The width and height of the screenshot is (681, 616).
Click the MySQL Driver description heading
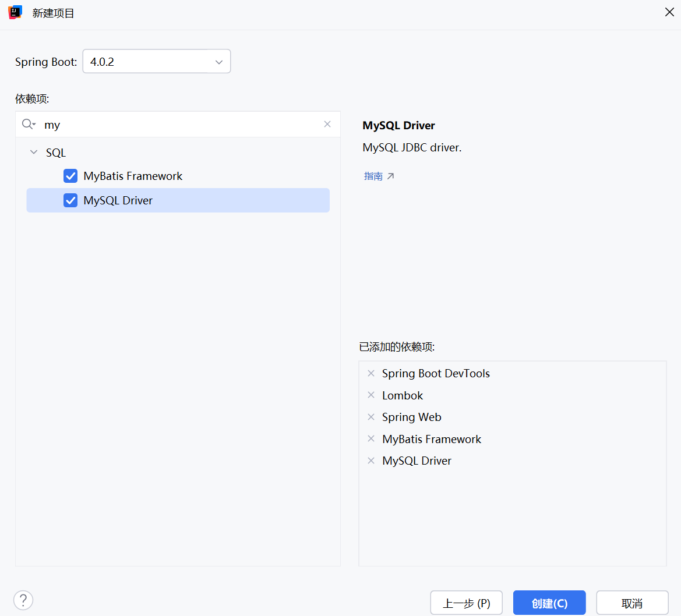398,125
